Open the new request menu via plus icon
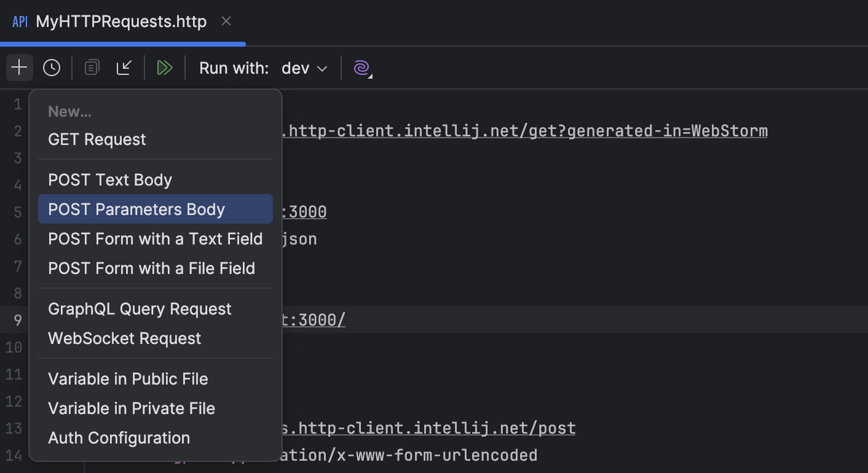 (x=19, y=68)
